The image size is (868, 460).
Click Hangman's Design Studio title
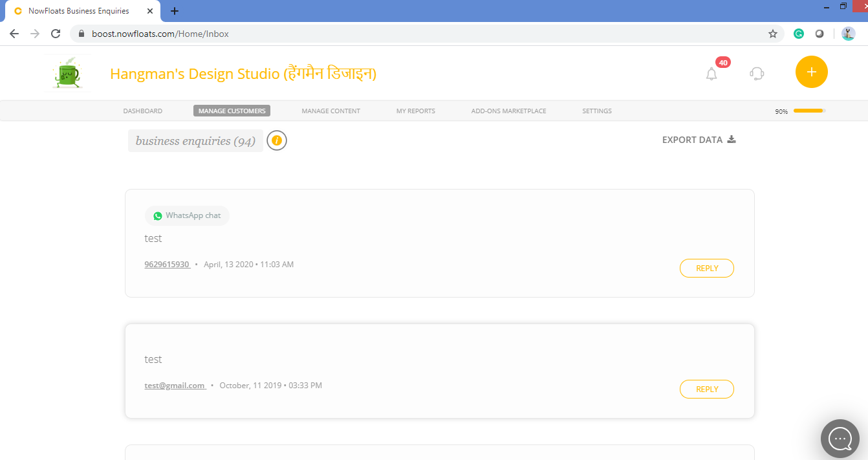tap(243, 74)
